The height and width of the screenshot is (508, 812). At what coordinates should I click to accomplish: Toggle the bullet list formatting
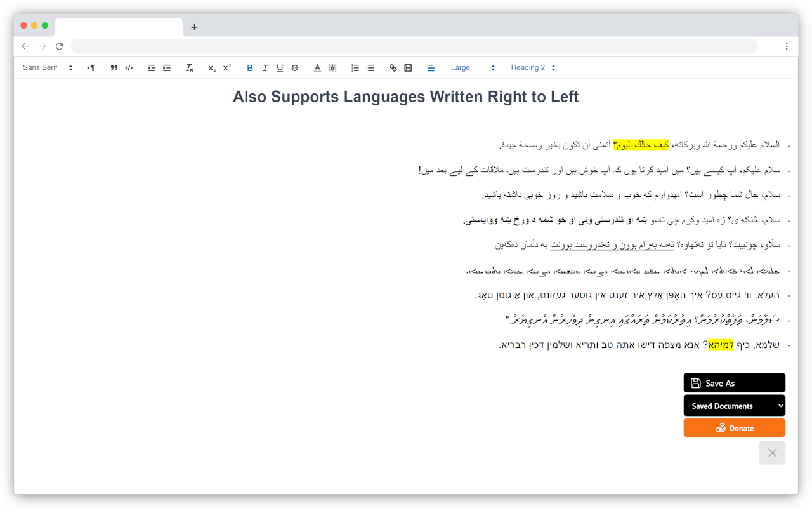pos(370,67)
